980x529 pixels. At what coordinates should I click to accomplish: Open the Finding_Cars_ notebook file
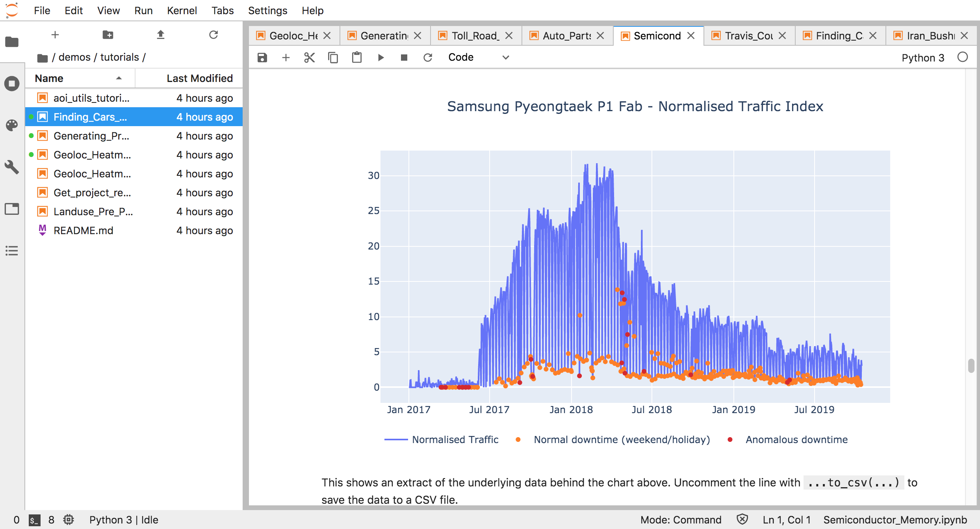point(90,117)
